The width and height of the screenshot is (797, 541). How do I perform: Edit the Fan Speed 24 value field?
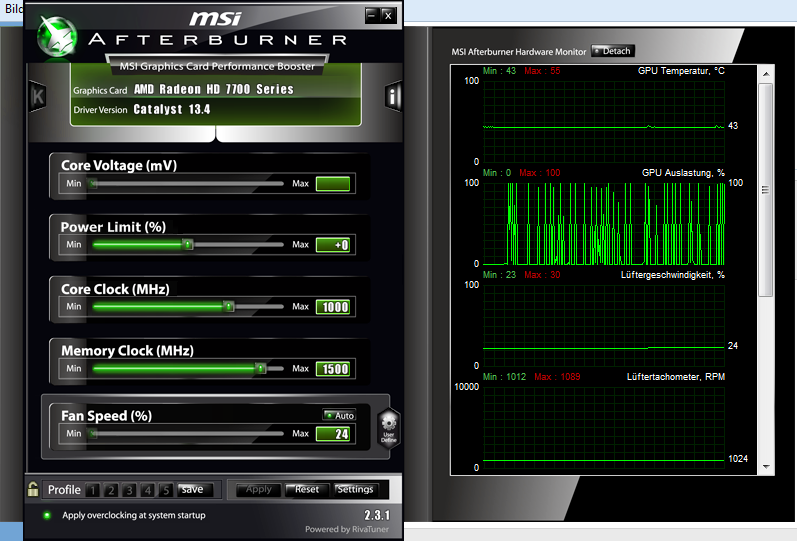pyautogui.click(x=333, y=434)
